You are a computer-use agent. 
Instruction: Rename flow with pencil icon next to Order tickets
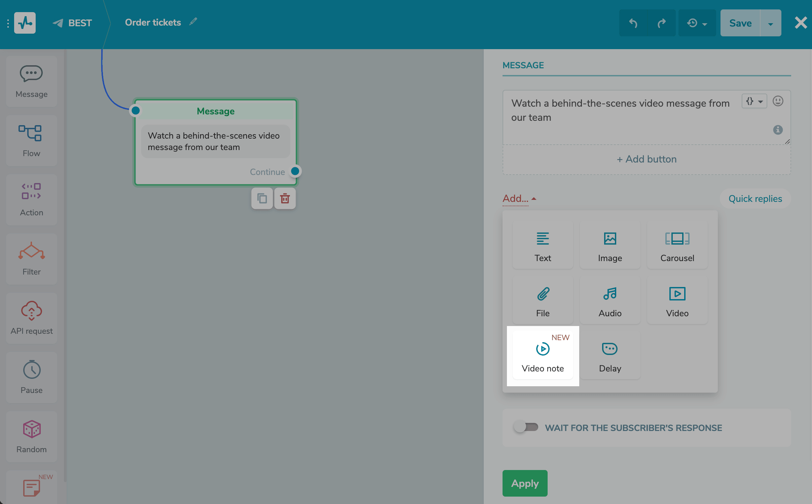click(193, 22)
